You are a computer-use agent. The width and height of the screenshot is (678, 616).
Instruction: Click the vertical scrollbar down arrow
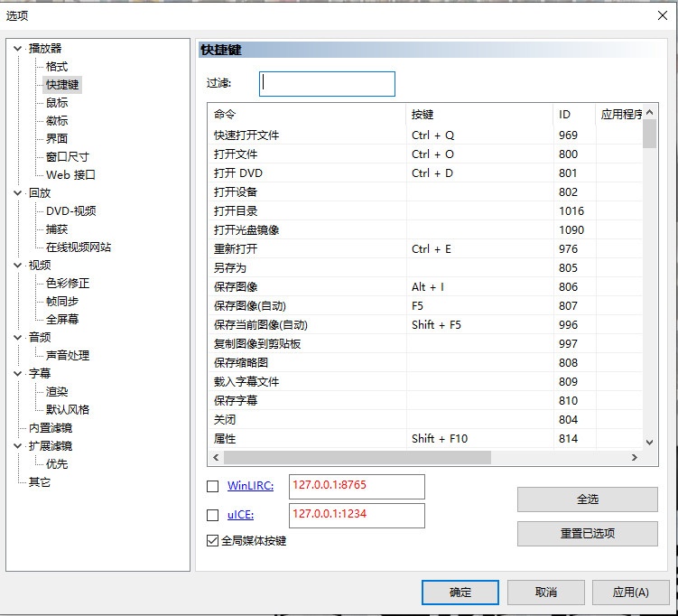649,442
